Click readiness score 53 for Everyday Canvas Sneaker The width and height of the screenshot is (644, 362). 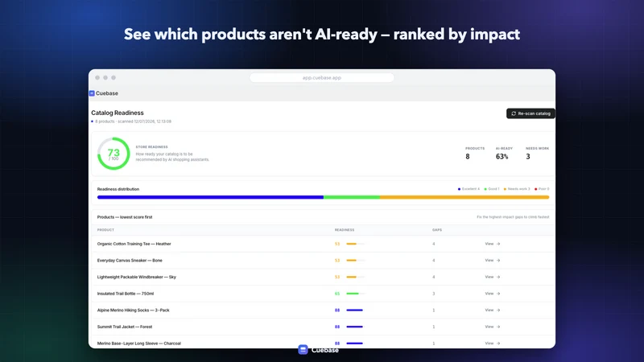[337, 260]
